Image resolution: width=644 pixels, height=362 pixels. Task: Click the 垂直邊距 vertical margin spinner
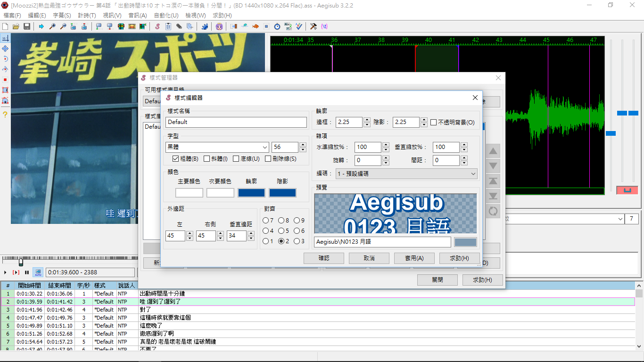tap(251, 236)
